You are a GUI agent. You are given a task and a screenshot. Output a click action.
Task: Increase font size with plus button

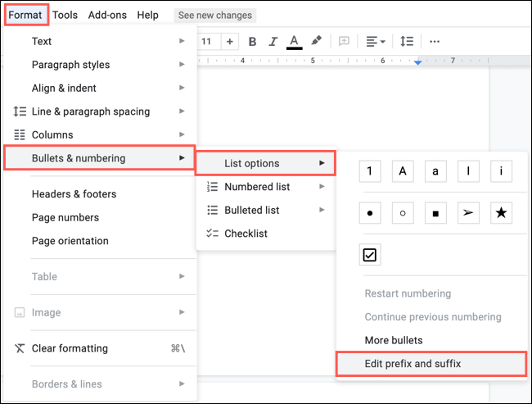click(230, 41)
